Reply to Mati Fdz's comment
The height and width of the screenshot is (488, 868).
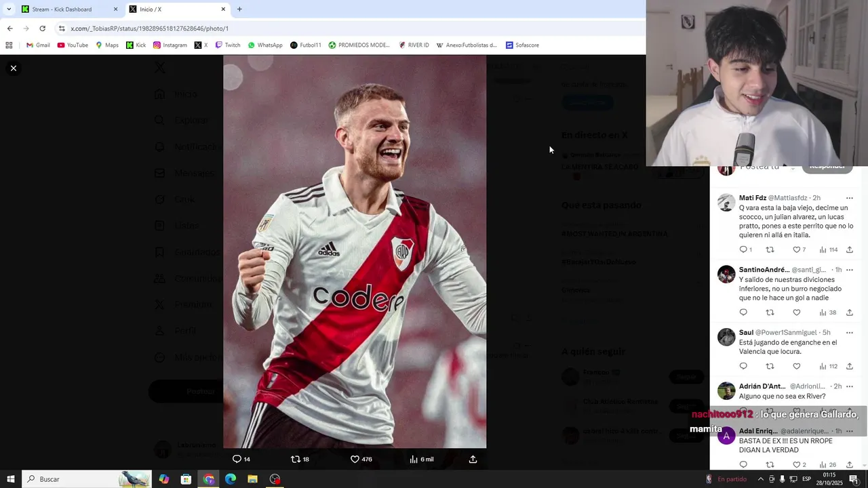click(745, 249)
